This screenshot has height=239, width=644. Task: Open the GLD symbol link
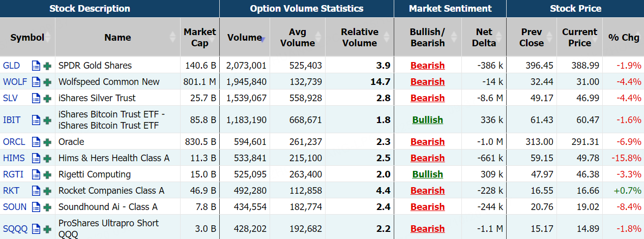pos(11,66)
